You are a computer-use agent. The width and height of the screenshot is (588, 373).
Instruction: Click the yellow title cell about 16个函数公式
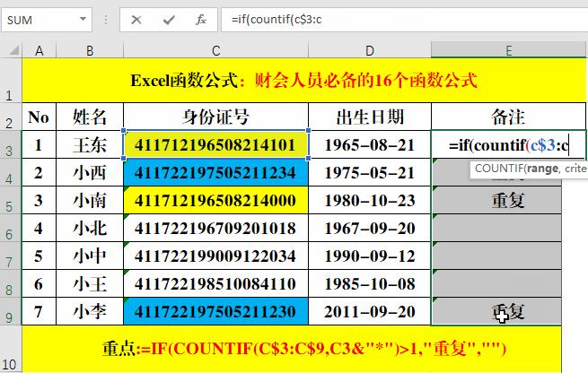(303, 80)
